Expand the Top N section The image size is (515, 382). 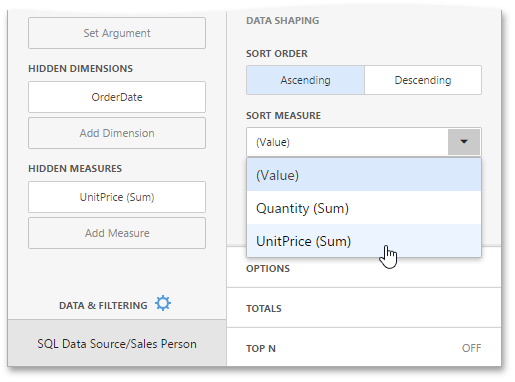pos(364,348)
